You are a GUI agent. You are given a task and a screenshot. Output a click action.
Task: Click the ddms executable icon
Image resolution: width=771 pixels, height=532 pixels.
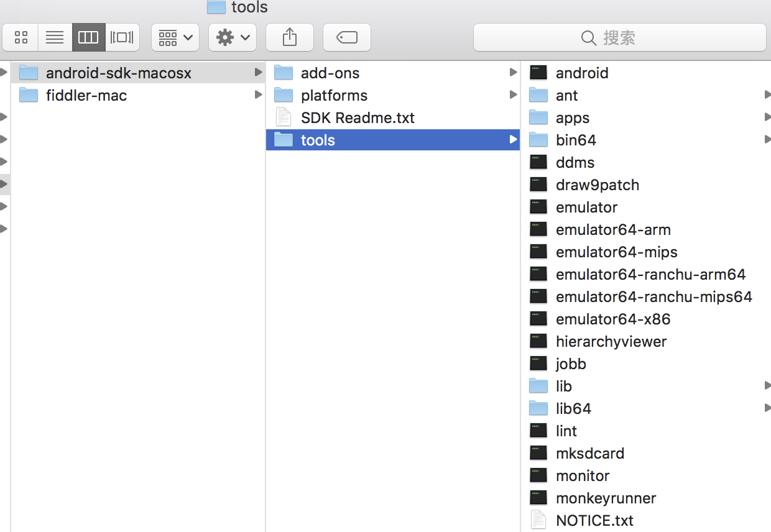[x=538, y=162]
